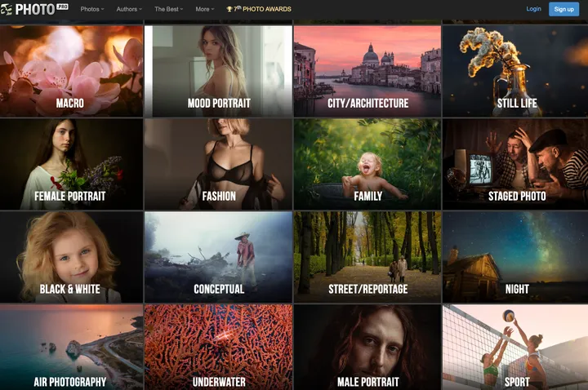The width and height of the screenshot is (588, 390).
Task: Select the Conceptual category tile
Action: [218, 257]
